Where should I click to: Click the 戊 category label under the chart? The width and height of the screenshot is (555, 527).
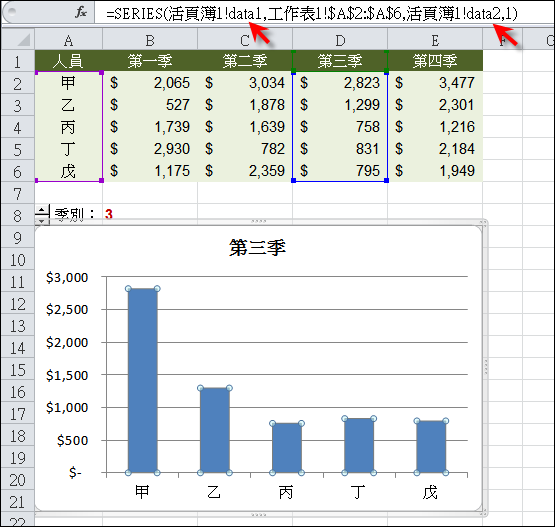click(431, 492)
